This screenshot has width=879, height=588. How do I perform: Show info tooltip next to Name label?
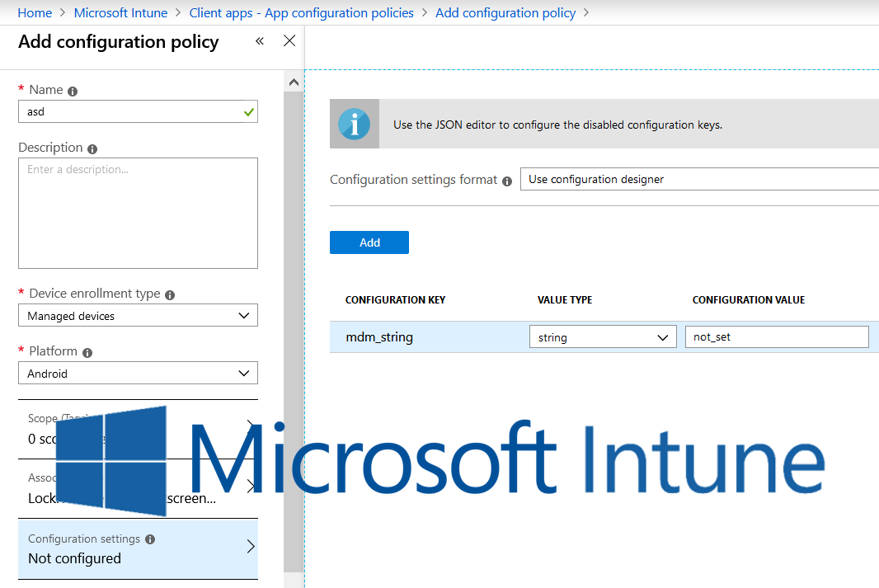tap(73, 91)
